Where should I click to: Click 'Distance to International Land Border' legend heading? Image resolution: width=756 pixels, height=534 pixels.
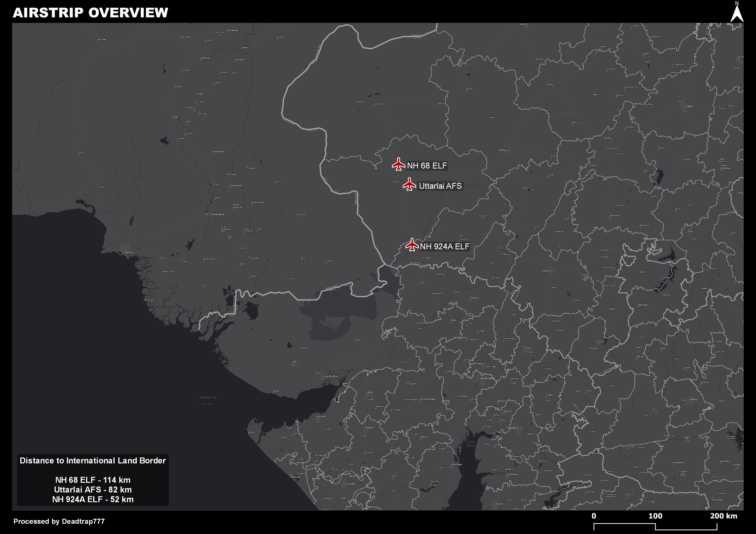tap(93, 461)
